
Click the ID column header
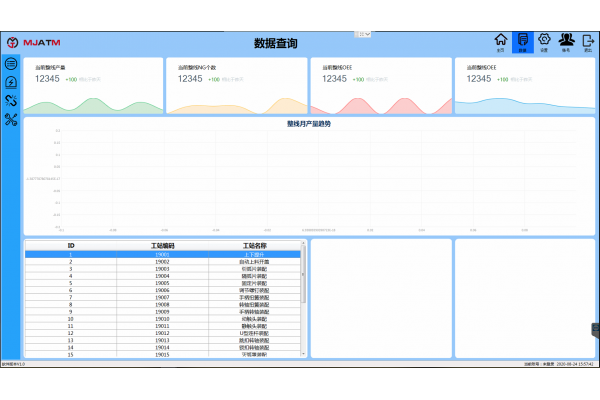click(71, 246)
